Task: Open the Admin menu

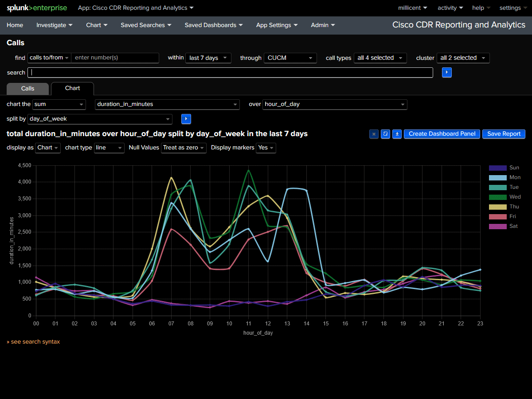Action: [323, 25]
